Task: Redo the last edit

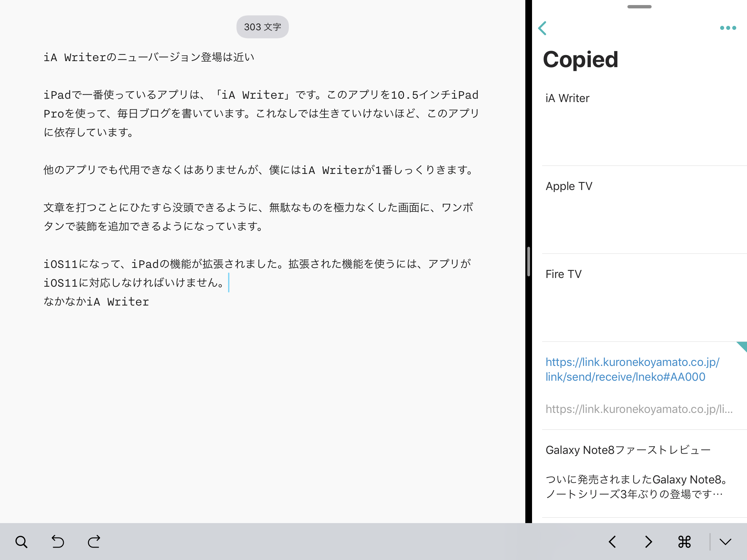Action: pos(94,542)
